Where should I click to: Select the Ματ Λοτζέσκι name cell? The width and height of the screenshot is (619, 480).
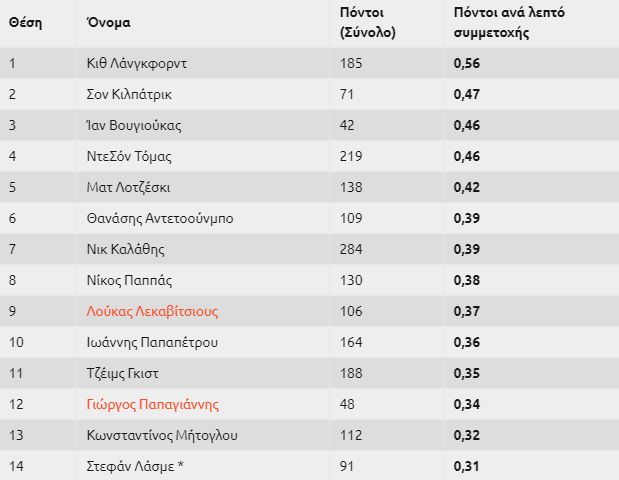point(203,187)
